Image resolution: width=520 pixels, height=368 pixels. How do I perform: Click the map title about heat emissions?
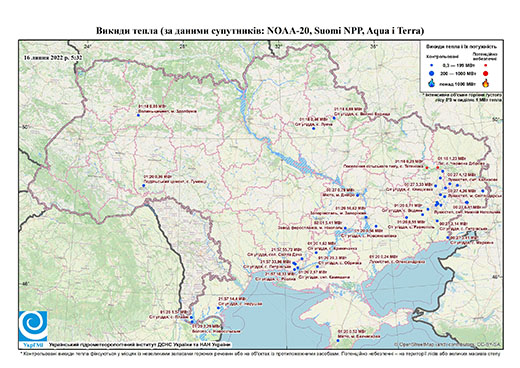[x=260, y=31]
